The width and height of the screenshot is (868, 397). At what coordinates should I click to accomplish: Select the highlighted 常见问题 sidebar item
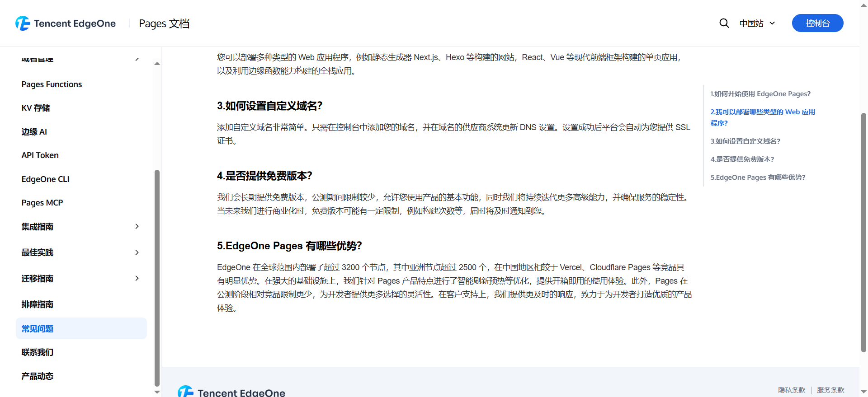81,328
